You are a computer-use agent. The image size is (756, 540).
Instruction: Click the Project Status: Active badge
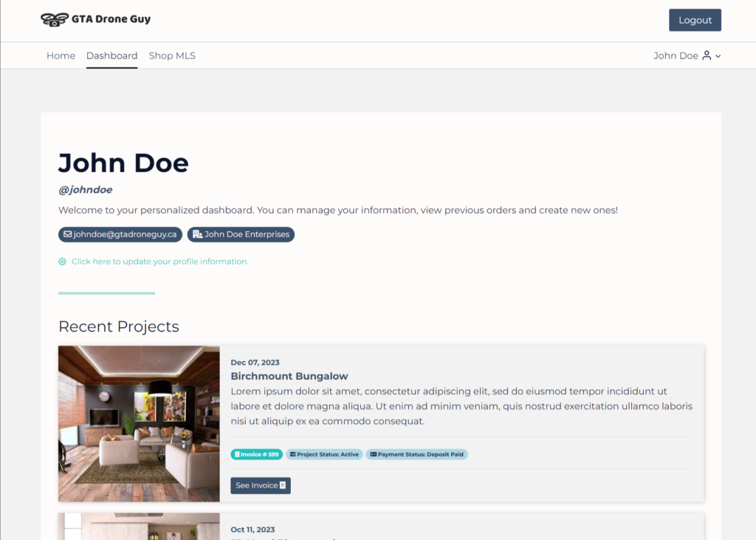pos(324,454)
